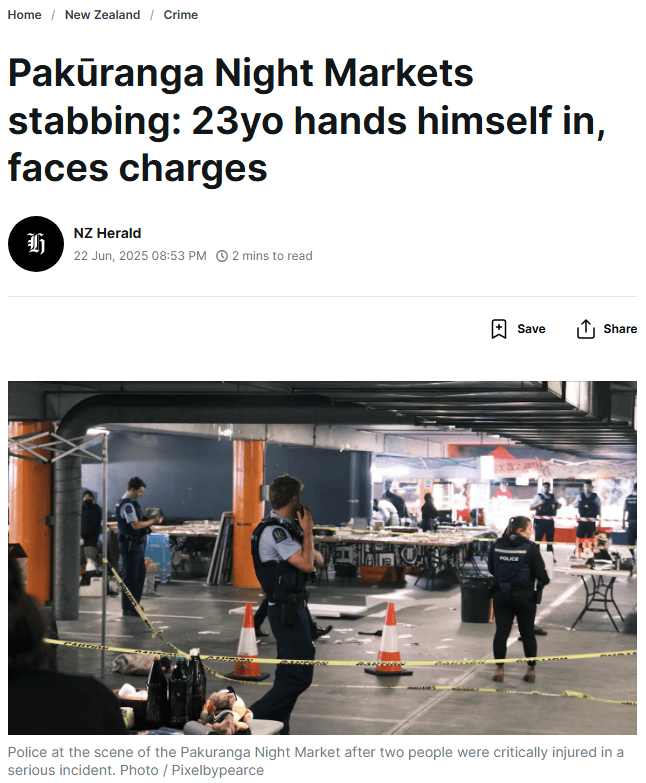
Task: Select the NZ Herald author name
Action: tap(107, 233)
